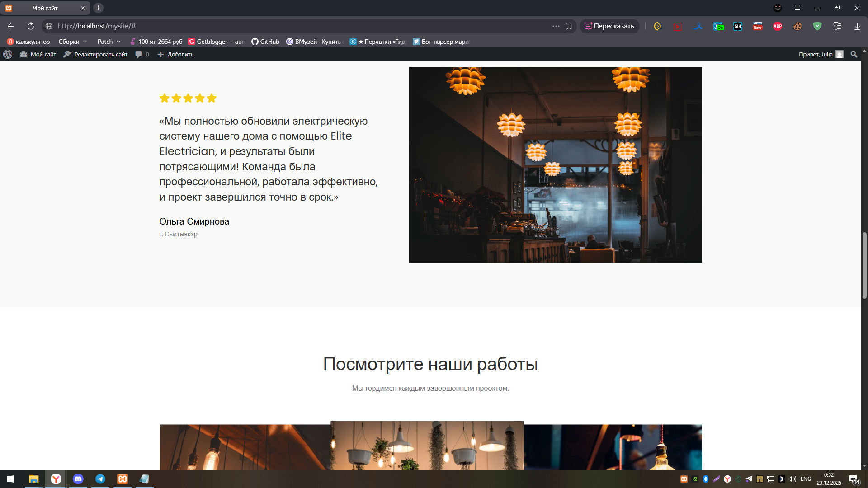The width and height of the screenshot is (868, 488).
Task: Open Telegram from the taskbar
Action: tap(100, 479)
